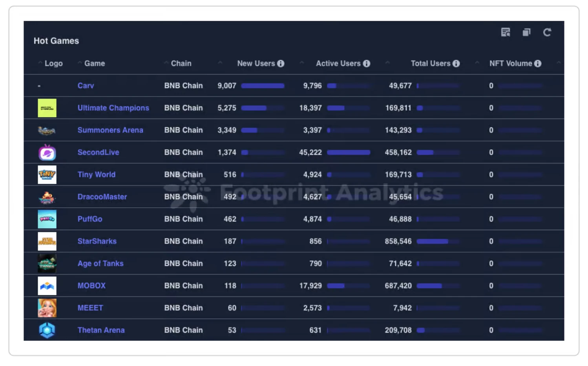
Task: Click the SecondLive Active Users bar
Action: point(349,152)
